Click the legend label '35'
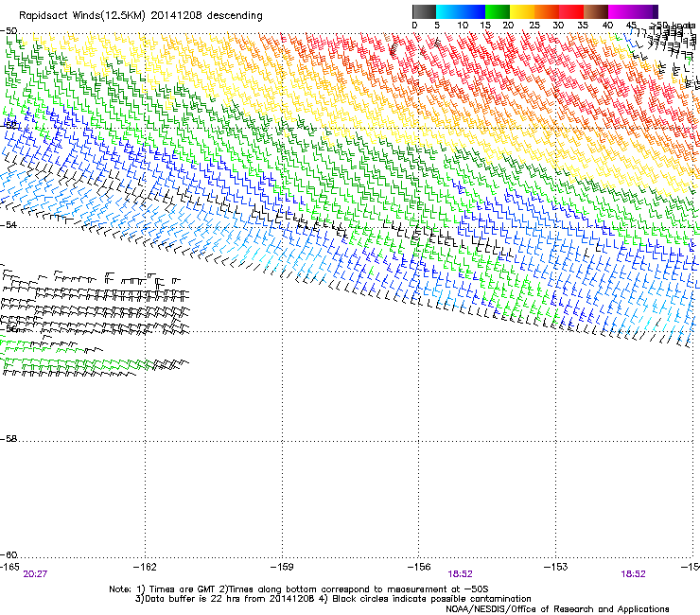Viewport: 700px width, 615px height. pyautogui.click(x=583, y=26)
